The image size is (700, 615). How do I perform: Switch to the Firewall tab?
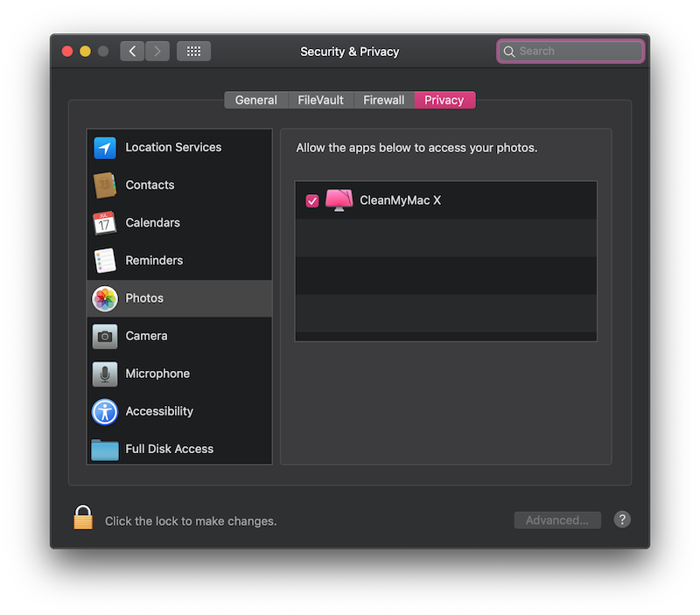pos(384,100)
